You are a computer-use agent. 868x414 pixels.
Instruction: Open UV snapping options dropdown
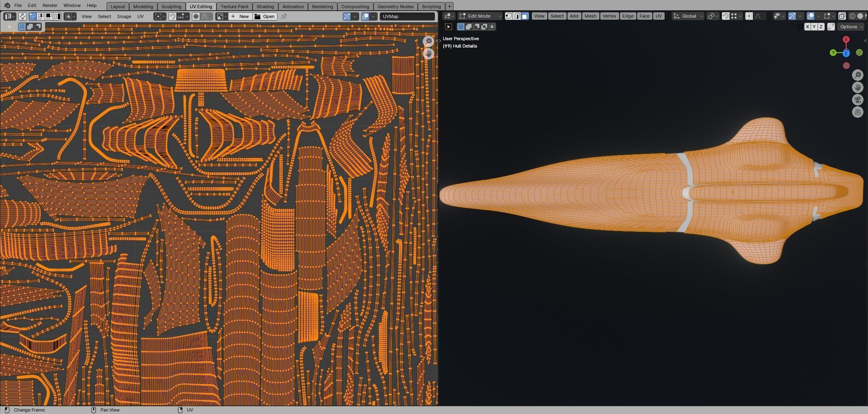click(x=183, y=16)
